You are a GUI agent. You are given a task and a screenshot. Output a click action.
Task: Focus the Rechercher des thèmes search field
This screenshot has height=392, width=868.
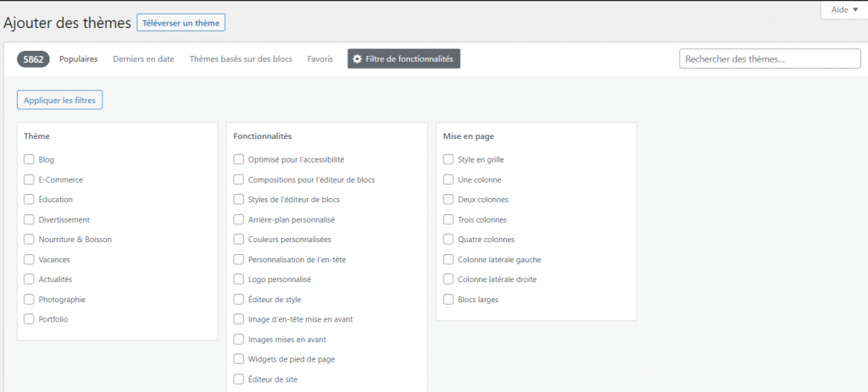[x=770, y=58]
